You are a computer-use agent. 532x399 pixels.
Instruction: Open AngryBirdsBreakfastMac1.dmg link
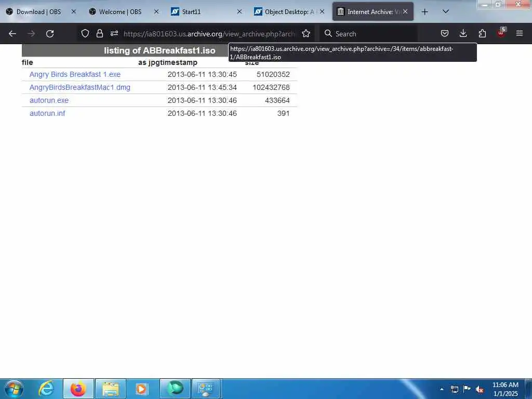pyautogui.click(x=79, y=87)
